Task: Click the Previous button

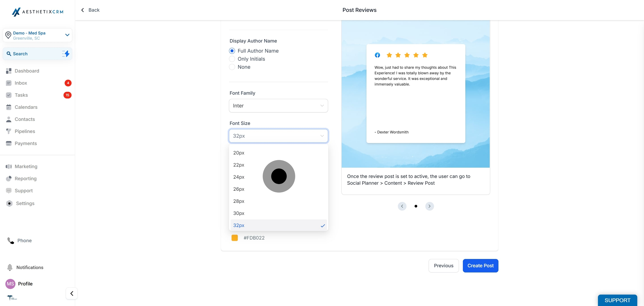Action: pyautogui.click(x=443, y=265)
